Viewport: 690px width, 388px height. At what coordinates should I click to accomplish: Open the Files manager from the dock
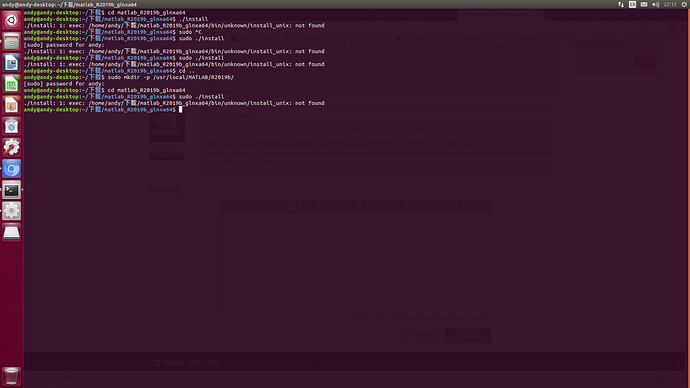tap(11, 41)
